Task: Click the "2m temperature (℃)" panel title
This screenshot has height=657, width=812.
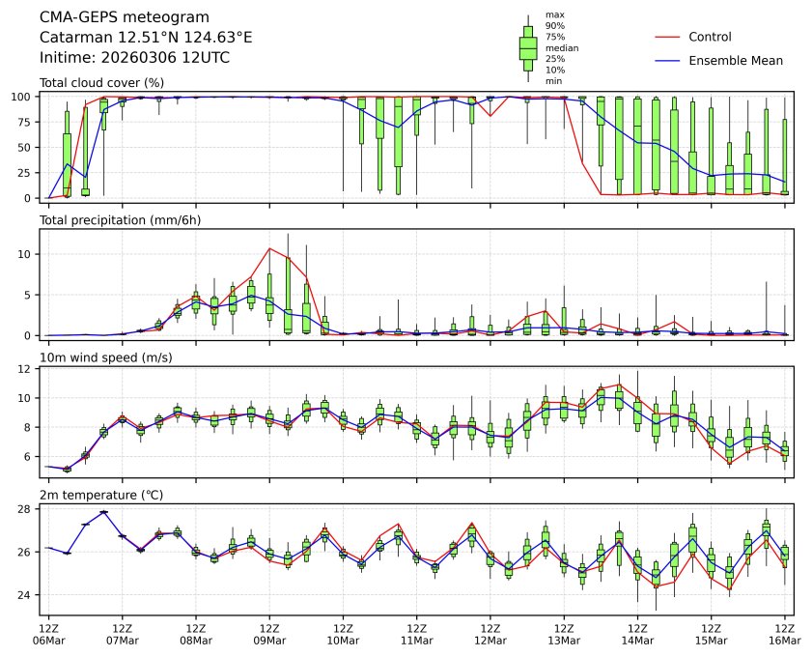Action: pyautogui.click(x=100, y=495)
